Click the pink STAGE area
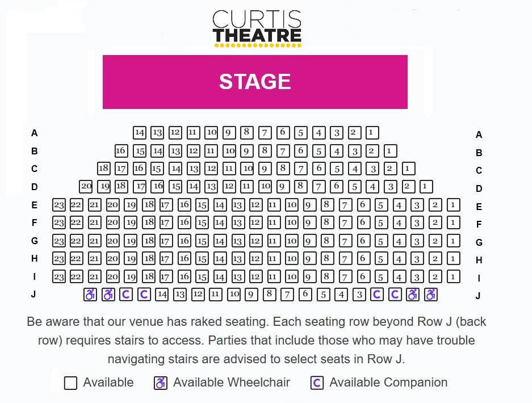 pos(255,82)
